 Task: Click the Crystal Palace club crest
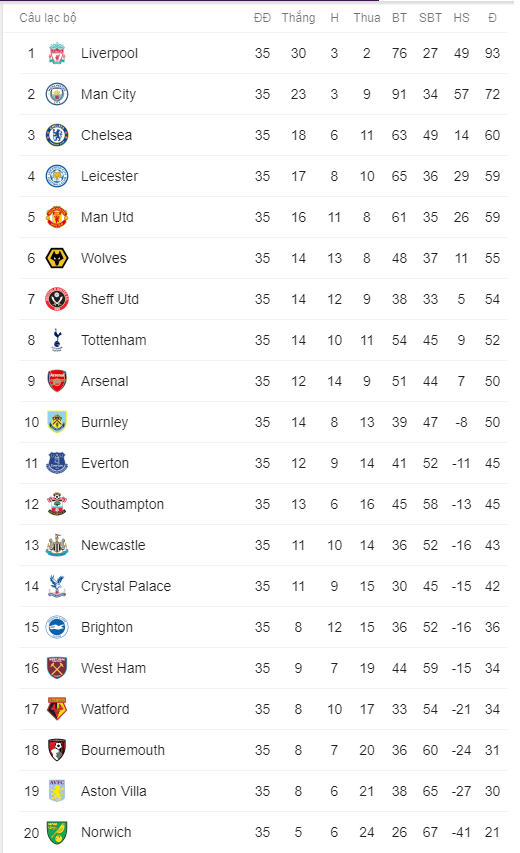pyautogui.click(x=57, y=586)
